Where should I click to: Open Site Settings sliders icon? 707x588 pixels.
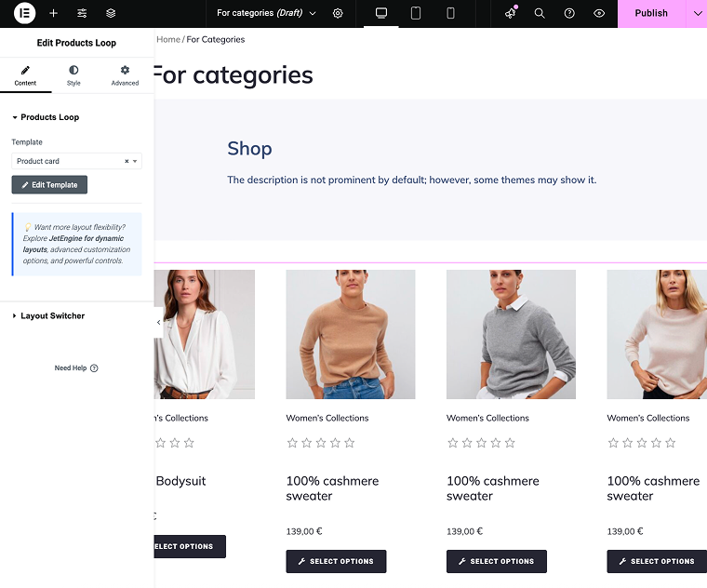[x=82, y=14]
